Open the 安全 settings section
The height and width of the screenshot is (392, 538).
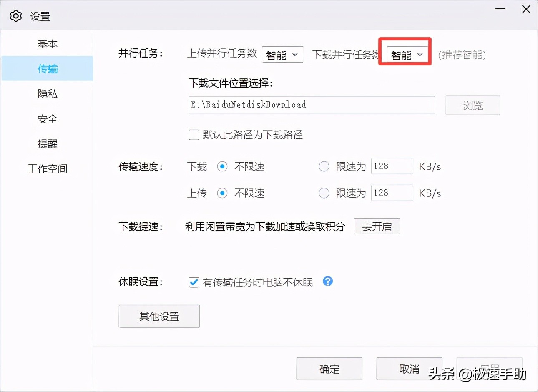coord(48,119)
